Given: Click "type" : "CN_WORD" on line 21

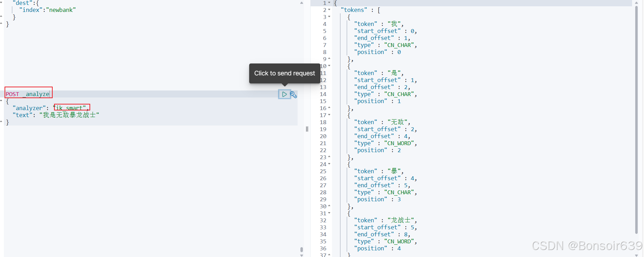Looking at the screenshot, I should pos(385,143).
